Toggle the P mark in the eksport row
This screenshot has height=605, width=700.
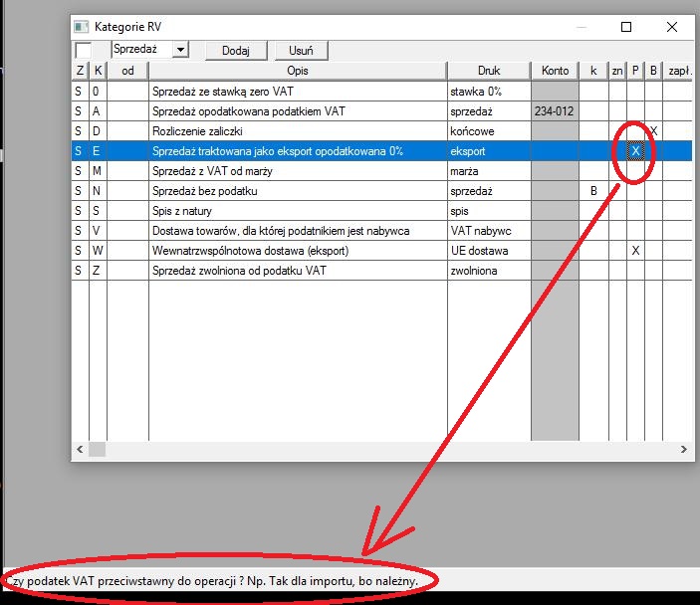[635, 150]
